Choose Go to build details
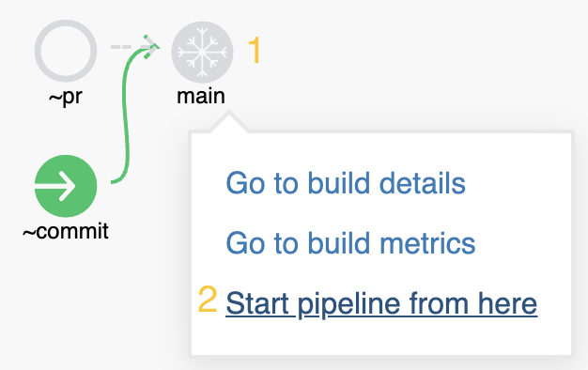588x370 pixels. pyautogui.click(x=346, y=183)
